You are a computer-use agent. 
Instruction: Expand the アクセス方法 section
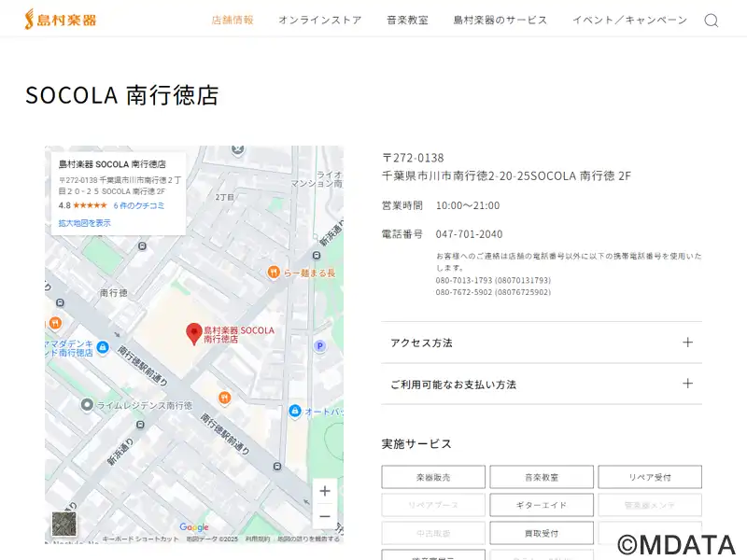click(542, 343)
